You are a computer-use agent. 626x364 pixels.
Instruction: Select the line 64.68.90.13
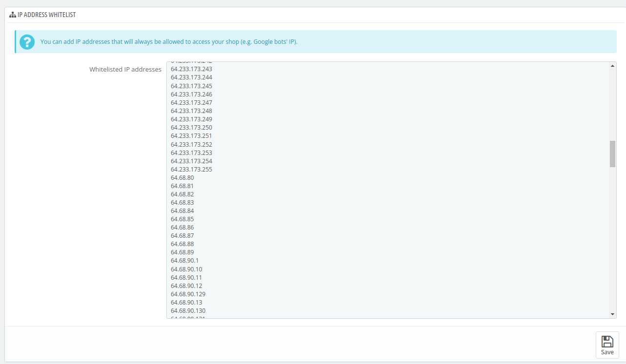click(186, 302)
